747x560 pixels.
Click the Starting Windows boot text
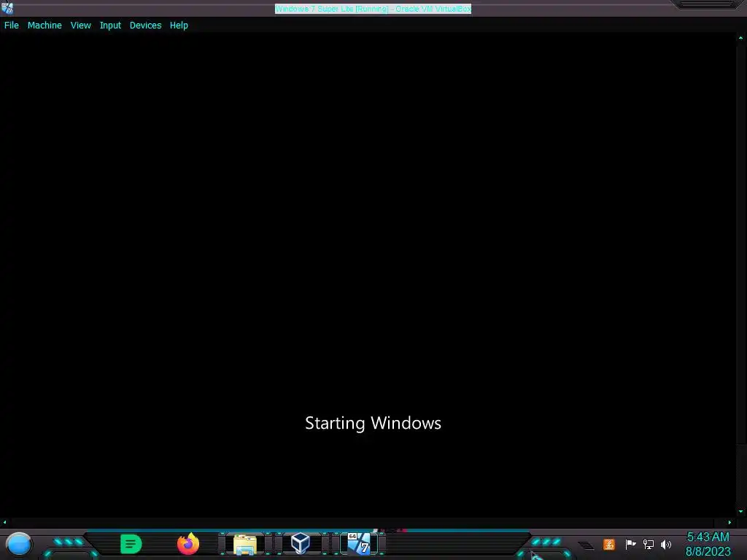[x=373, y=424]
